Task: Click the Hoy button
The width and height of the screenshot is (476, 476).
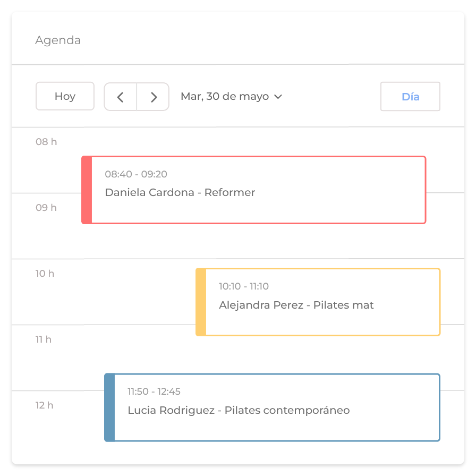Action: pos(65,96)
